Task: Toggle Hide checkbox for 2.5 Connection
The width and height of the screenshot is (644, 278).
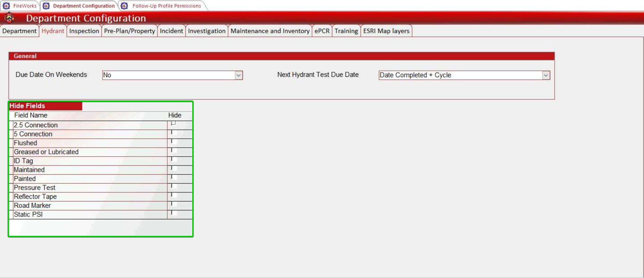Action: coord(173,123)
